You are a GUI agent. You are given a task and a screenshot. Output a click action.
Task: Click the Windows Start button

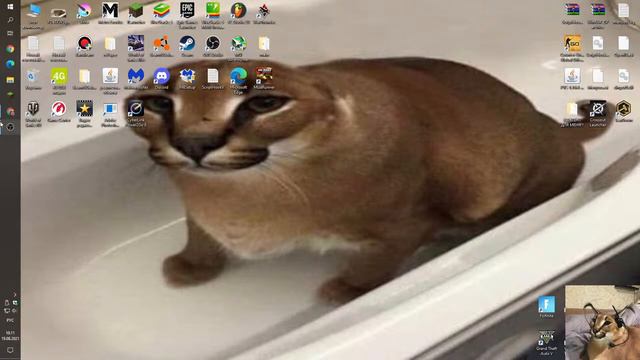coord(10,7)
